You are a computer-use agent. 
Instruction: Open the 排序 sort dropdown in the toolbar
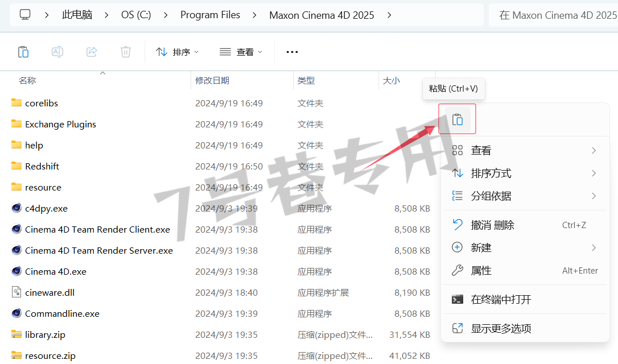[178, 52]
